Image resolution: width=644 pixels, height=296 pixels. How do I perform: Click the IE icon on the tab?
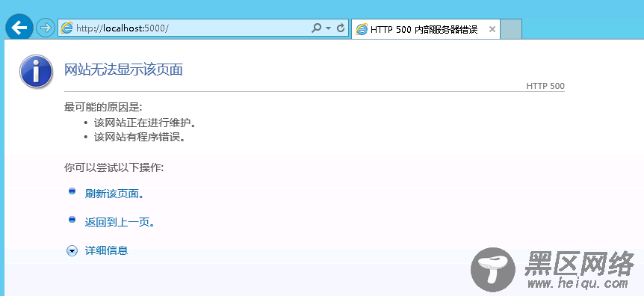point(362,29)
